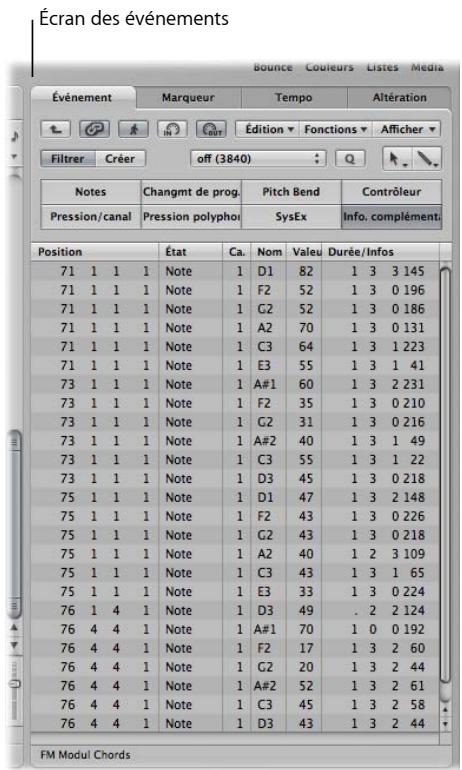Open the Afficher menu
The height and width of the screenshot is (770, 462).
point(406,130)
